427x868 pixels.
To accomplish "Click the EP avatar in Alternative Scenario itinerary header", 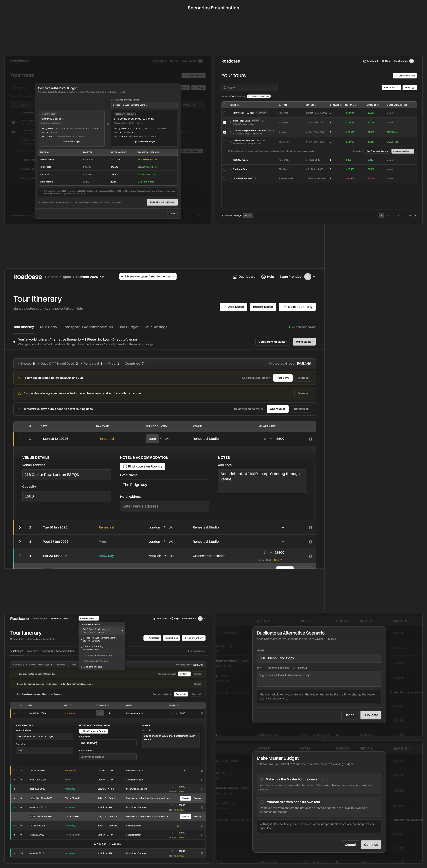I will click(307, 277).
